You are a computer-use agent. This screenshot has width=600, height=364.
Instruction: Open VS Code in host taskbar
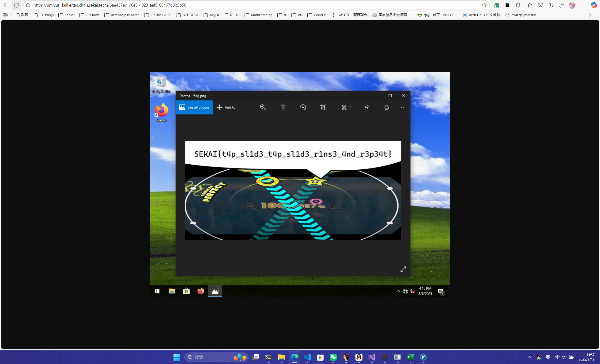307,357
